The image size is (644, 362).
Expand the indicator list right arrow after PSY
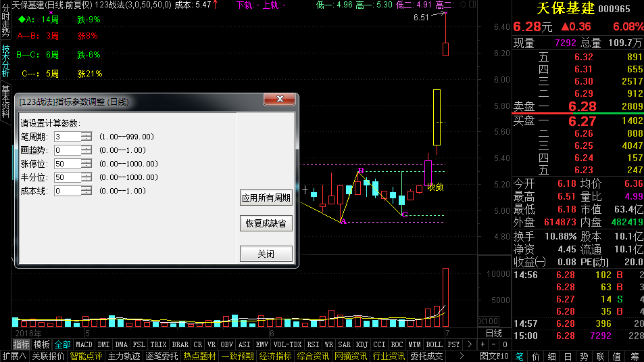(x=470, y=344)
